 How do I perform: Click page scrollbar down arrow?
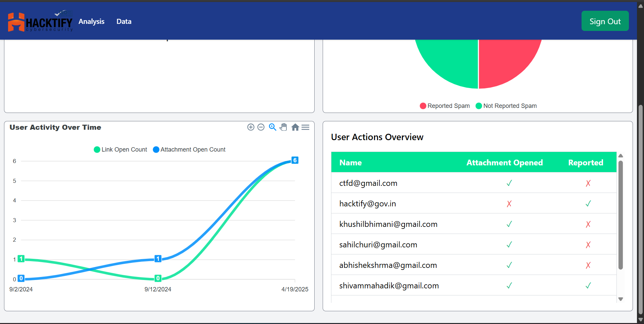pos(641,320)
